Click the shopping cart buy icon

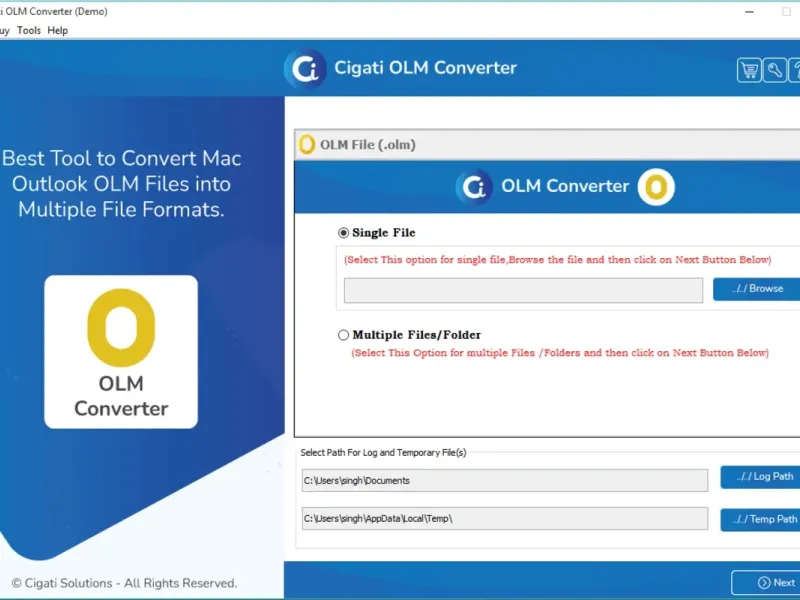click(749, 70)
